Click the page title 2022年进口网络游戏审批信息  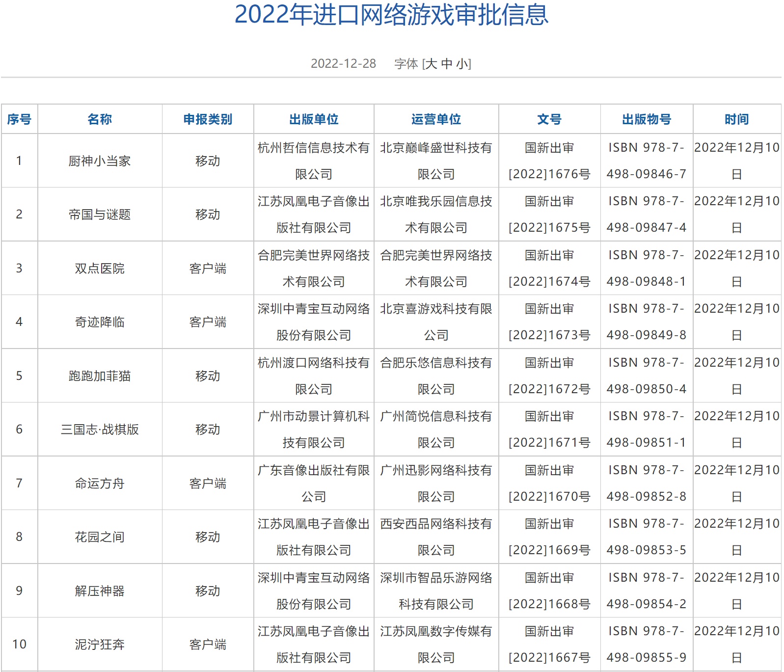[x=391, y=14]
